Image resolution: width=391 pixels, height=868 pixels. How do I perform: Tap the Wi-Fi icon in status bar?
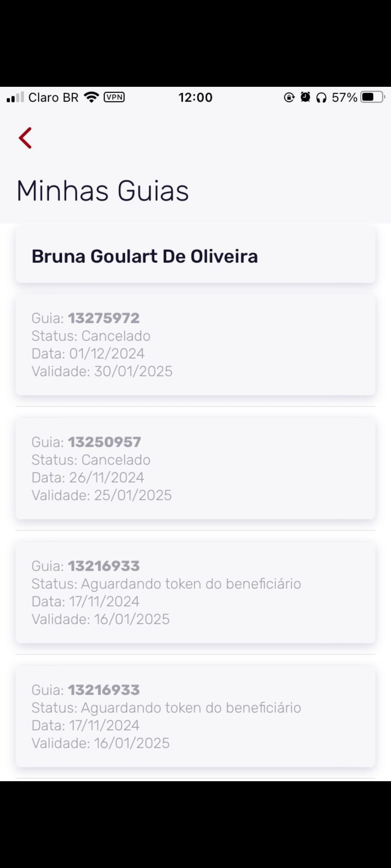pyautogui.click(x=91, y=97)
